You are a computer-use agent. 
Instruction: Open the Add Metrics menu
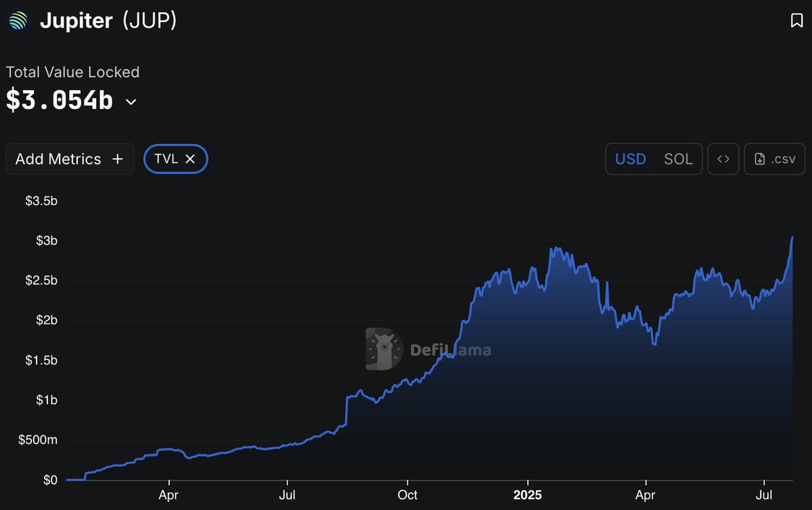[x=70, y=159]
